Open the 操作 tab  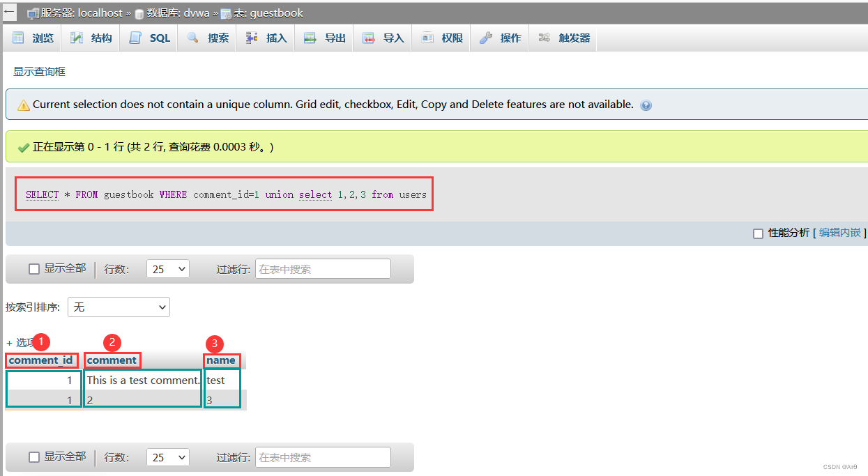click(x=500, y=38)
